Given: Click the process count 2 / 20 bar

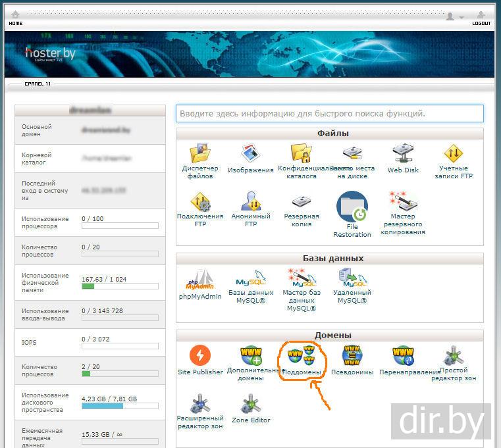Looking at the screenshot, I should pyautogui.click(x=120, y=374).
